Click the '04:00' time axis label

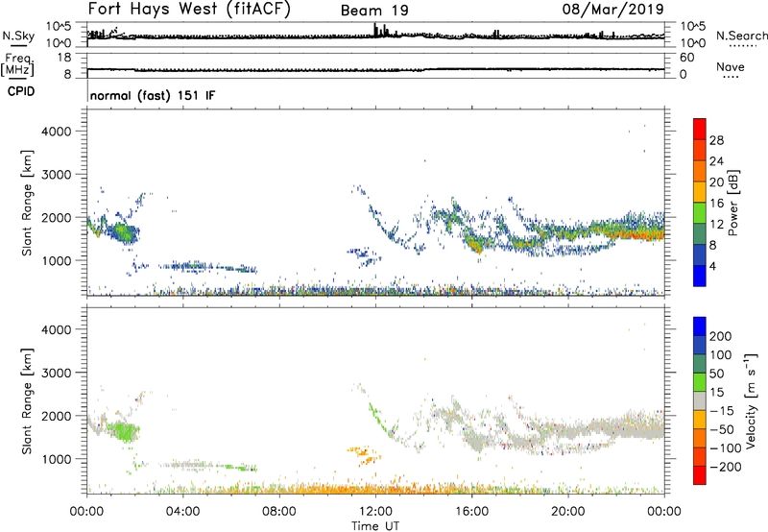pos(182,512)
